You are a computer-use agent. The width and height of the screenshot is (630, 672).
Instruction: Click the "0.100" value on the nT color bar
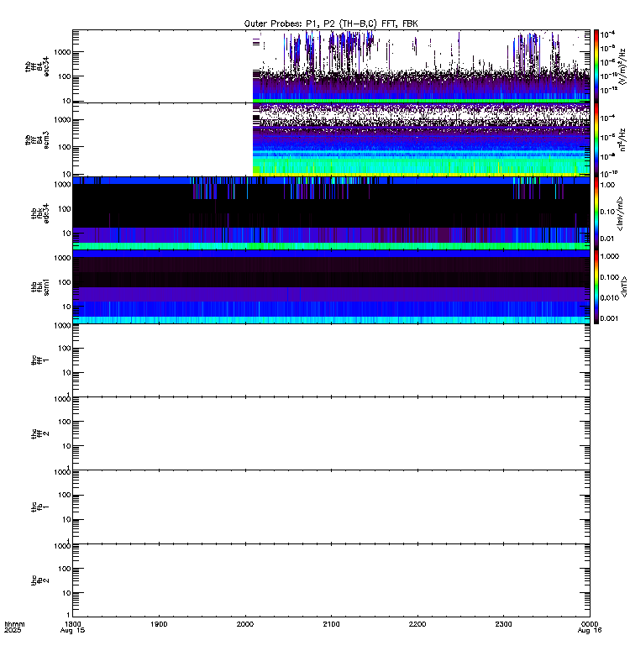point(610,277)
